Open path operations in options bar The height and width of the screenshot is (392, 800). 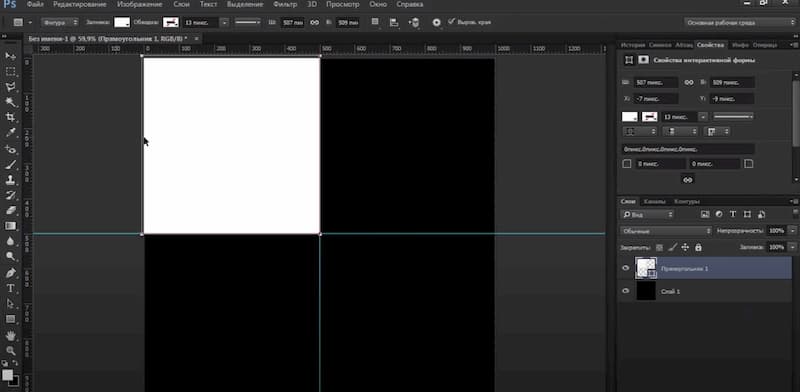coord(376,22)
